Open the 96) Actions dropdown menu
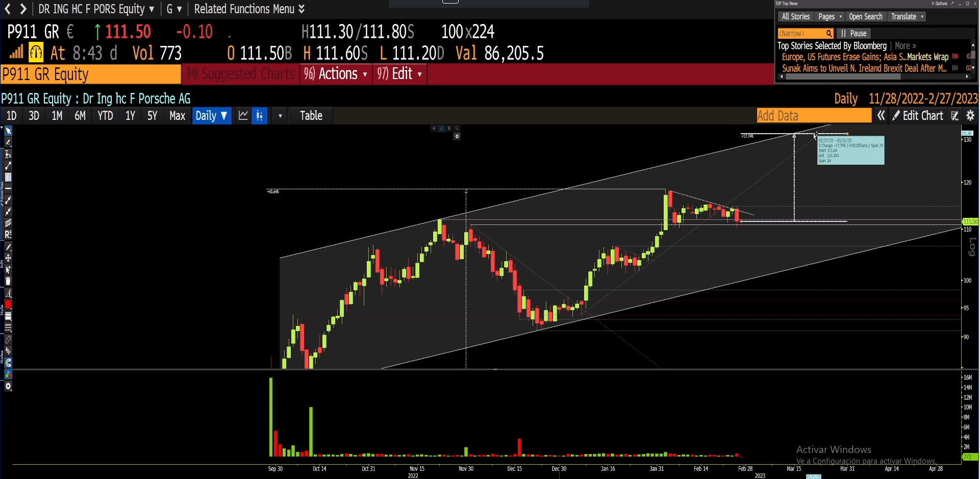This screenshot has width=980, height=479. click(x=335, y=74)
